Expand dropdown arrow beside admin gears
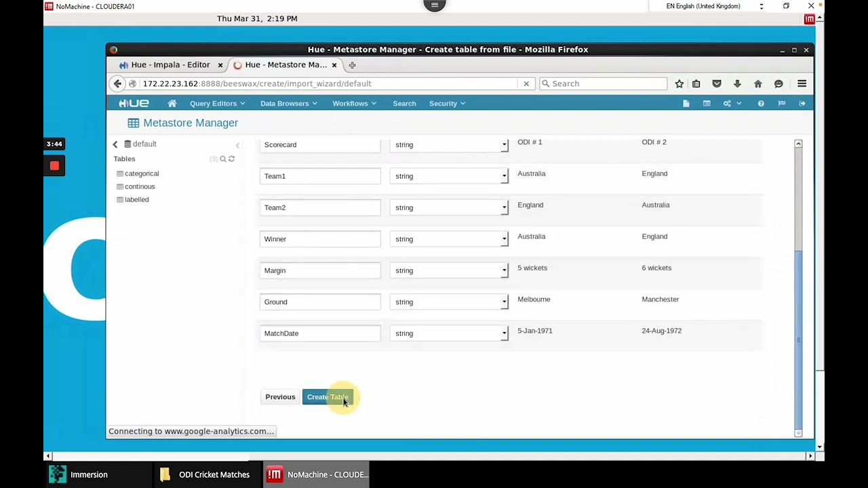Screen dimensions: 868x488 [739, 103]
